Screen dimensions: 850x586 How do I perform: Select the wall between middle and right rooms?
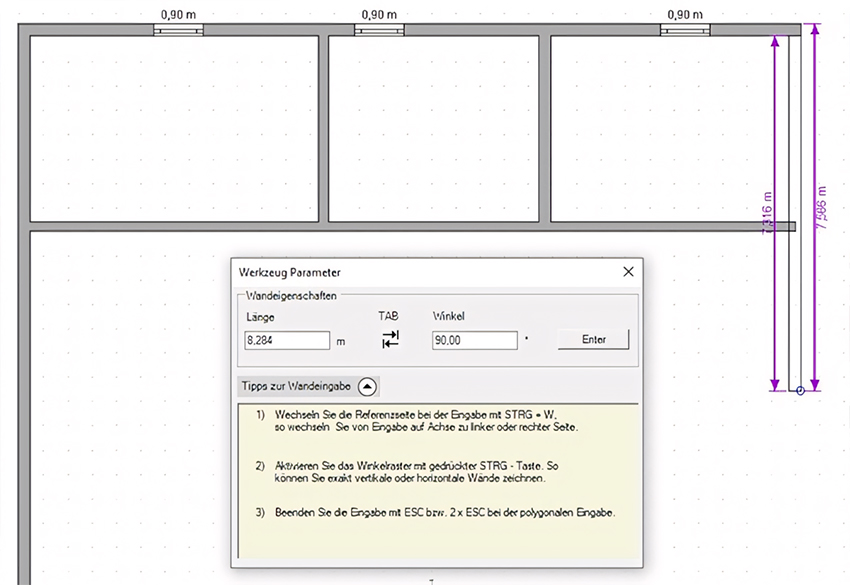[545, 128]
